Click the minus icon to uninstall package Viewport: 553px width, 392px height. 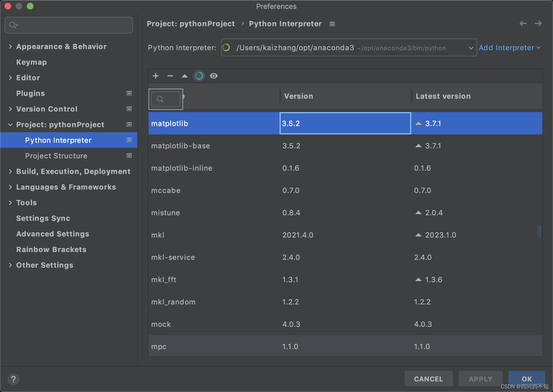(x=170, y=76)
